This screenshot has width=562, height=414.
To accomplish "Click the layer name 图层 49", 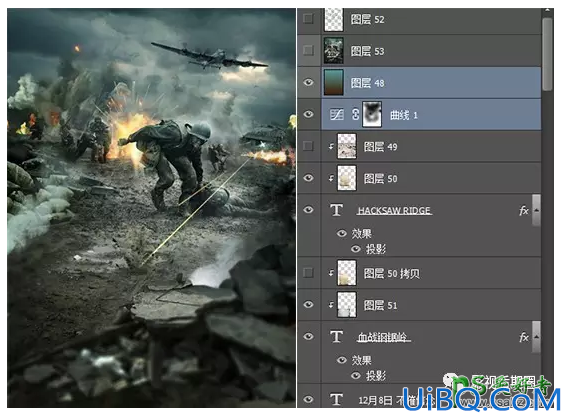I will (381, 147).
